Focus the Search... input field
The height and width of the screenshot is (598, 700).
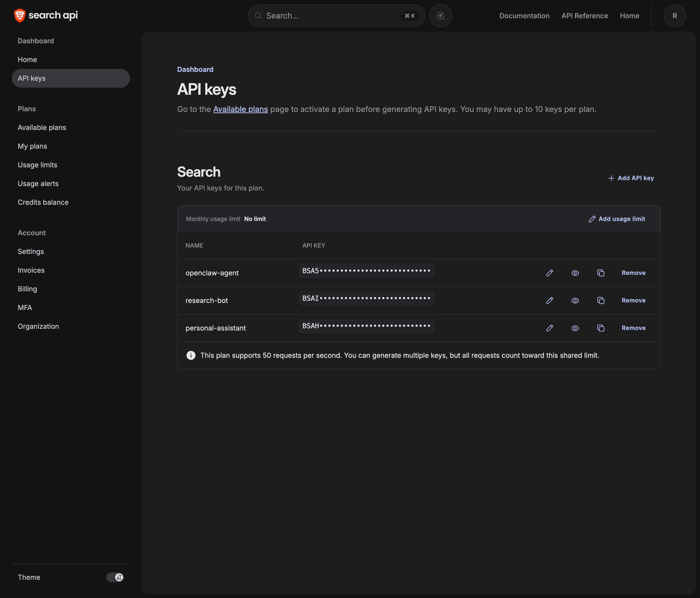[336, 16]
